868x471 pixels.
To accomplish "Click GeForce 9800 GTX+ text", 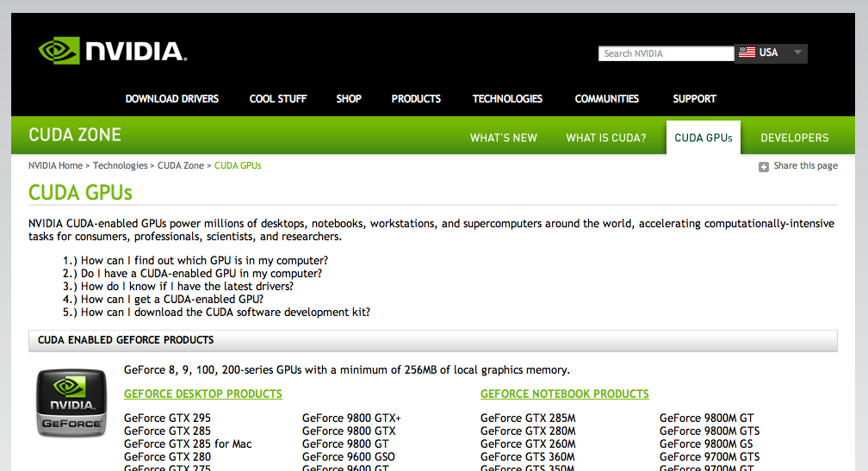I will pyautogui.click(x=351, y=418).
